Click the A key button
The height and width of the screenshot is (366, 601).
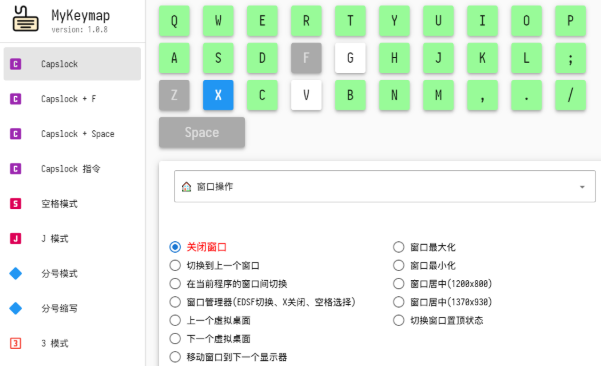[174, 58]
